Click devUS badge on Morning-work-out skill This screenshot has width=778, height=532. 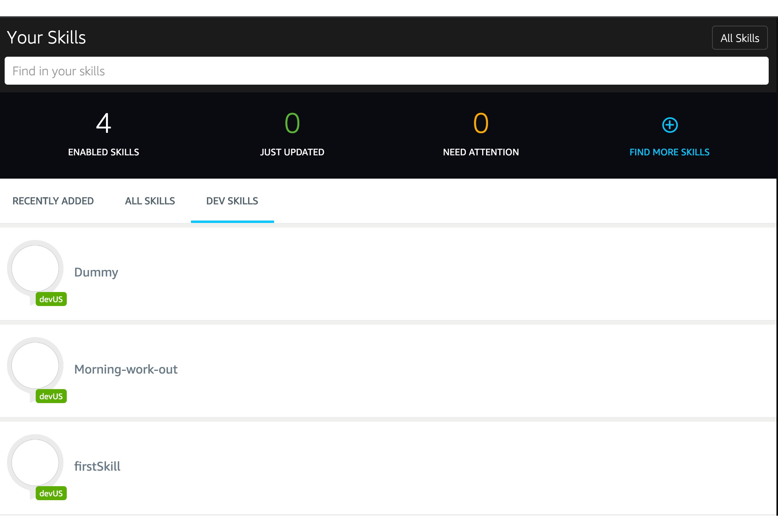pos(51,396)
